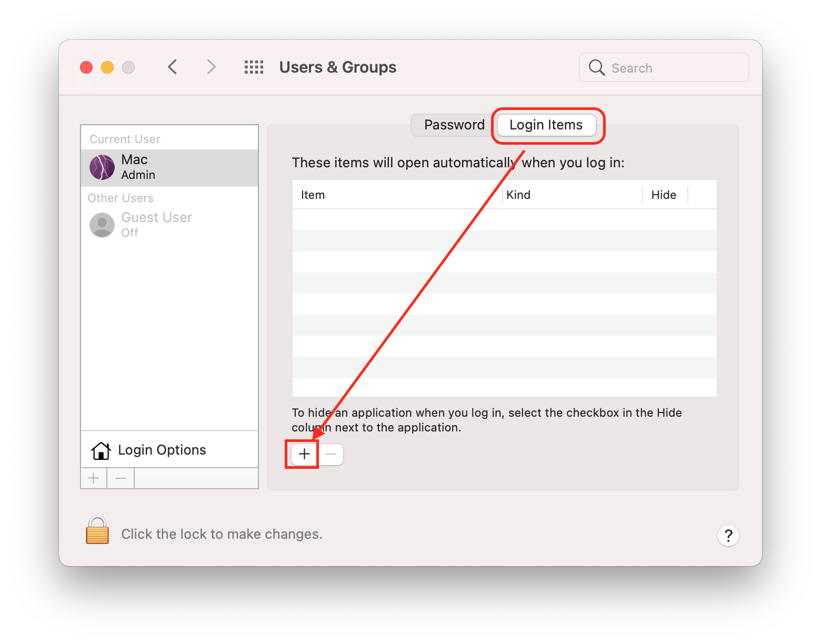Sort by the Kind column header
The image size is (821, 644).
coord(518,195)
